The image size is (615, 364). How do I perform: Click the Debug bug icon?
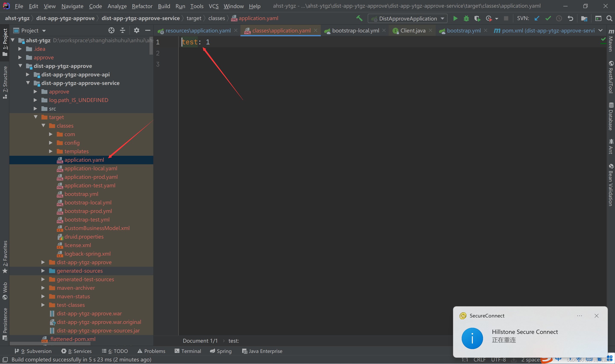(466, 18)
